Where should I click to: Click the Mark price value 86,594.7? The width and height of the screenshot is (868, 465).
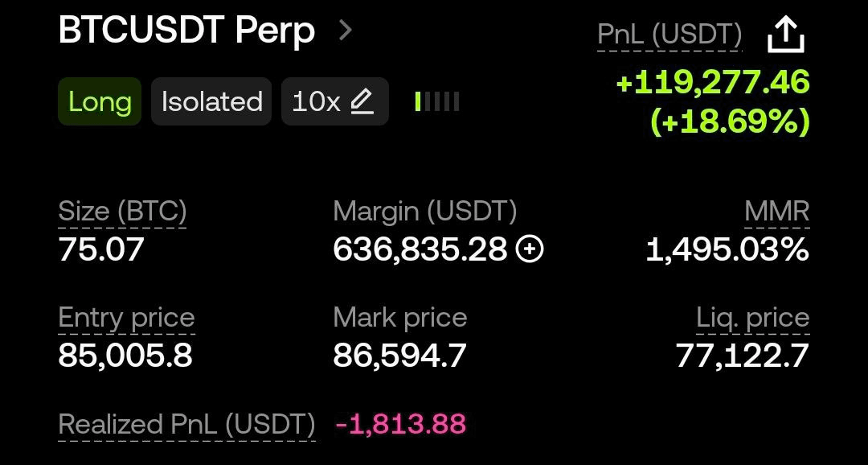[x=399, y=352]
